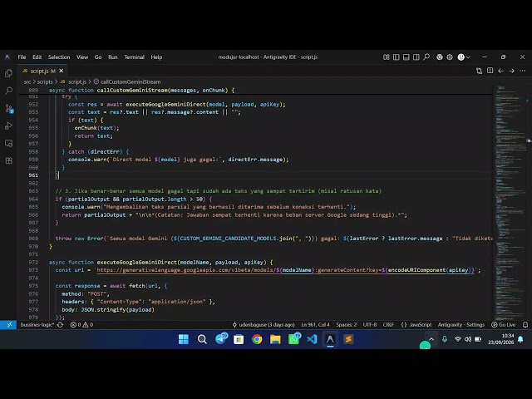This screenshot has width=532, height=399.
Task: Open Source Control view in activity bar
Action: pyautogui.click(x=9, y=108)
